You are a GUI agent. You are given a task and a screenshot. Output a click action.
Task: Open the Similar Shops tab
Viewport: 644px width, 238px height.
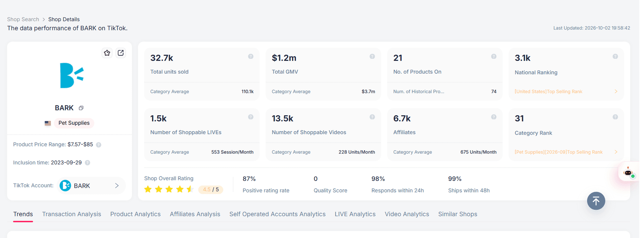click(x=458, y=214)
